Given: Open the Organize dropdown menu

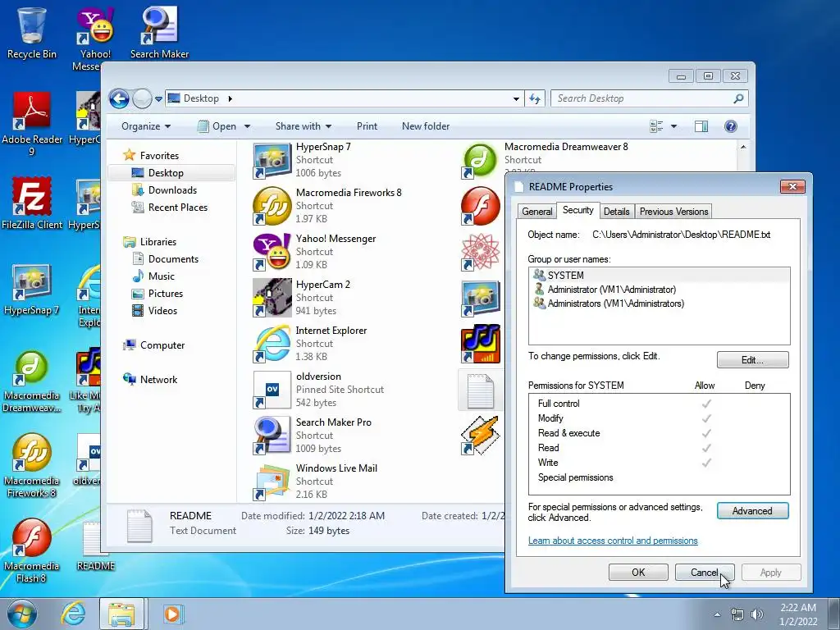Looking at the screenshot, I should pyautogui.click(x=146, y=126).
